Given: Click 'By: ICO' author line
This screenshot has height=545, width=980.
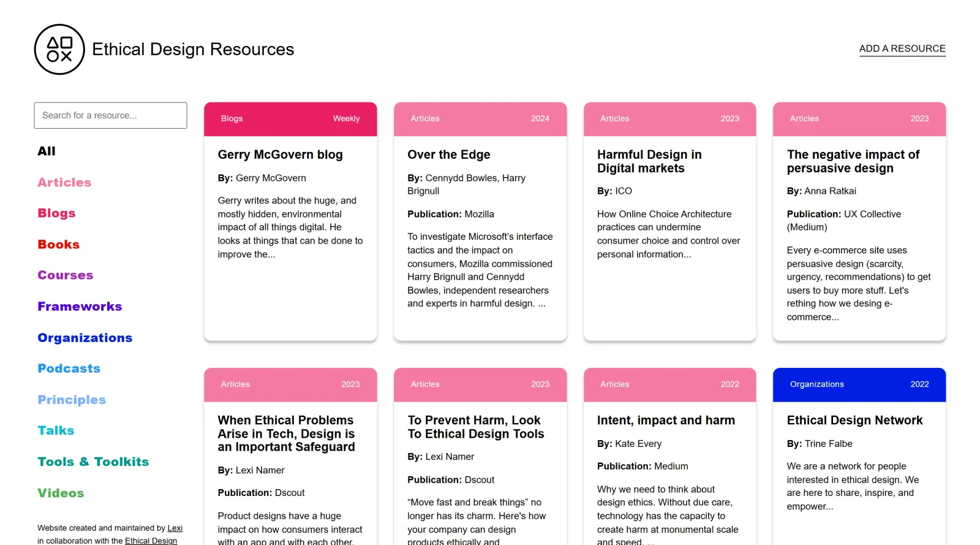Looking at the screenshot, I should [x=614, y=191].
